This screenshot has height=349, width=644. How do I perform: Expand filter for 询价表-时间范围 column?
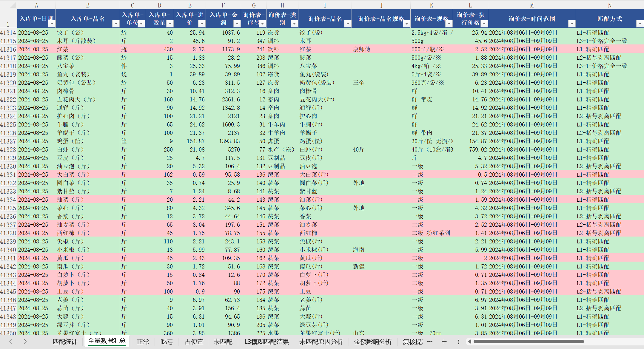click(571, 24)
